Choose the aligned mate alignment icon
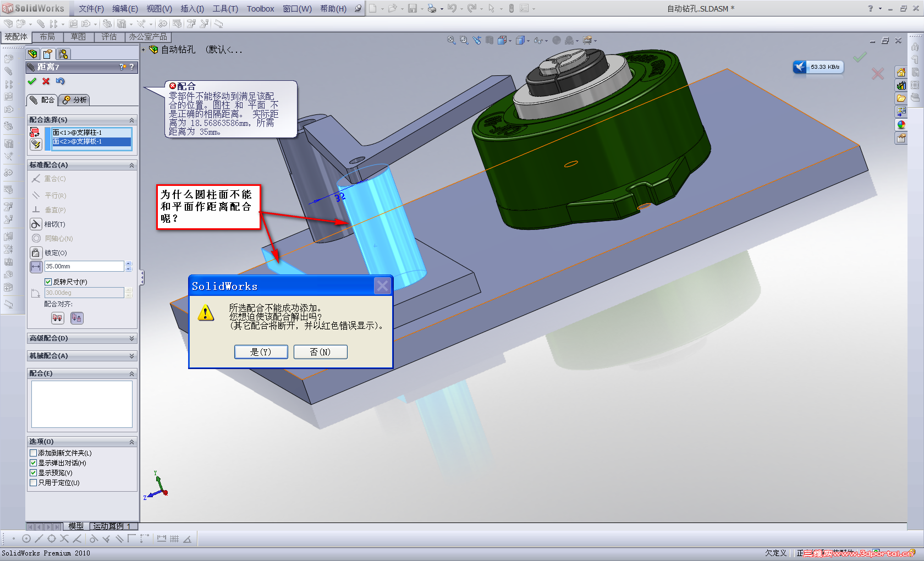The image size is (924, 561). [x=58, y=318]
